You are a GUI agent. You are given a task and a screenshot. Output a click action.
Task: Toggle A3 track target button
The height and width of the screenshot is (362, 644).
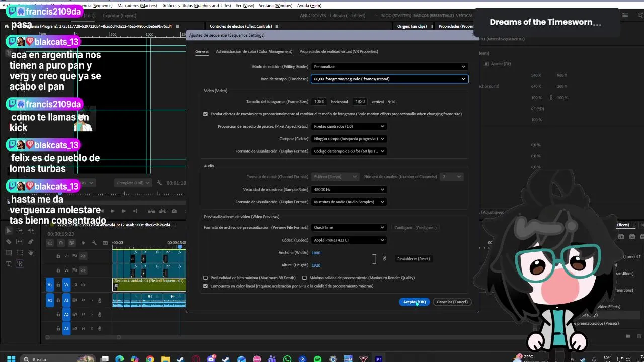(66, 328)
